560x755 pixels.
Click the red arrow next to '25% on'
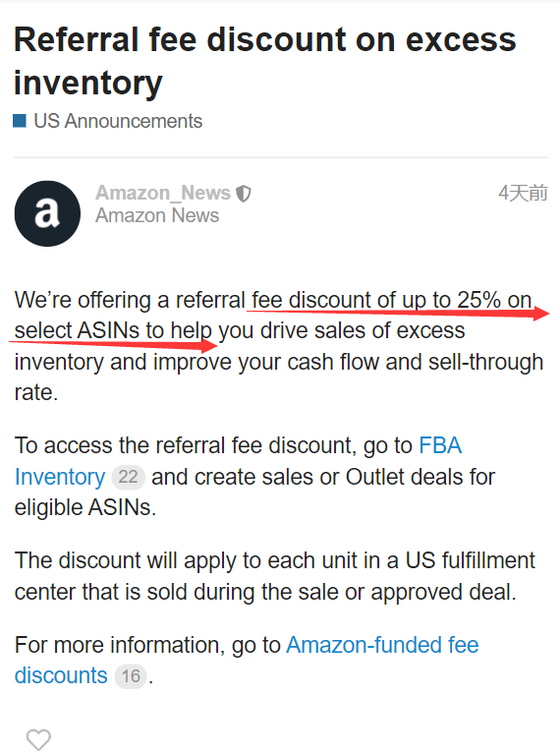click(x=399, y=314)
